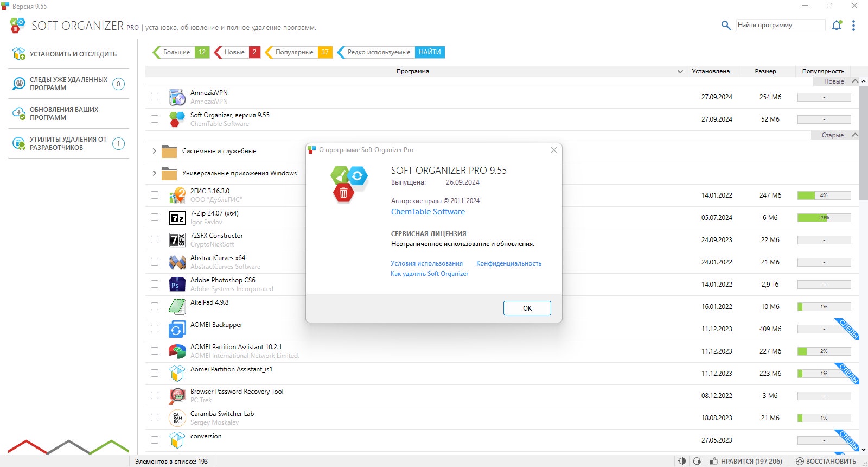Open the Условия использования link
Image resolution: width=868 pixels, height=467 pixels.
pyautogui.click(x=427, y=263)
